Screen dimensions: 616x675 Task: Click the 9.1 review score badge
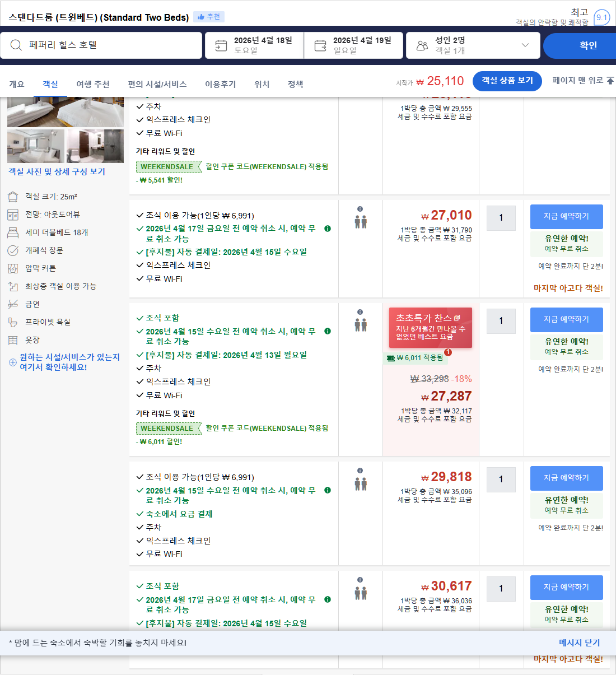601,17
